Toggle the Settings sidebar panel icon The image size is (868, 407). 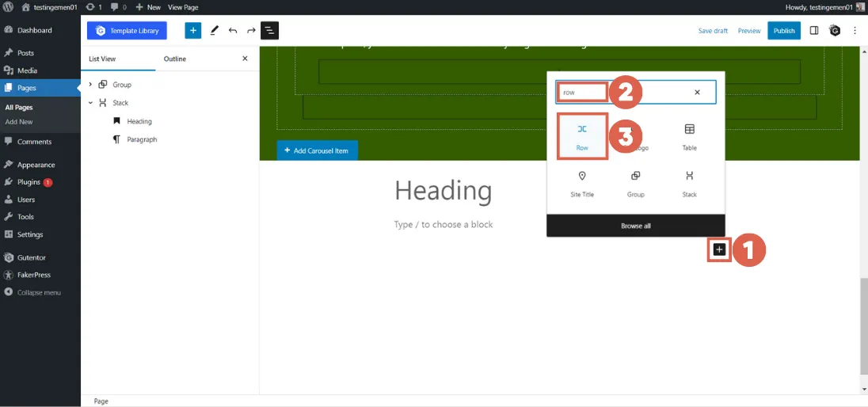tap(814, 30)
